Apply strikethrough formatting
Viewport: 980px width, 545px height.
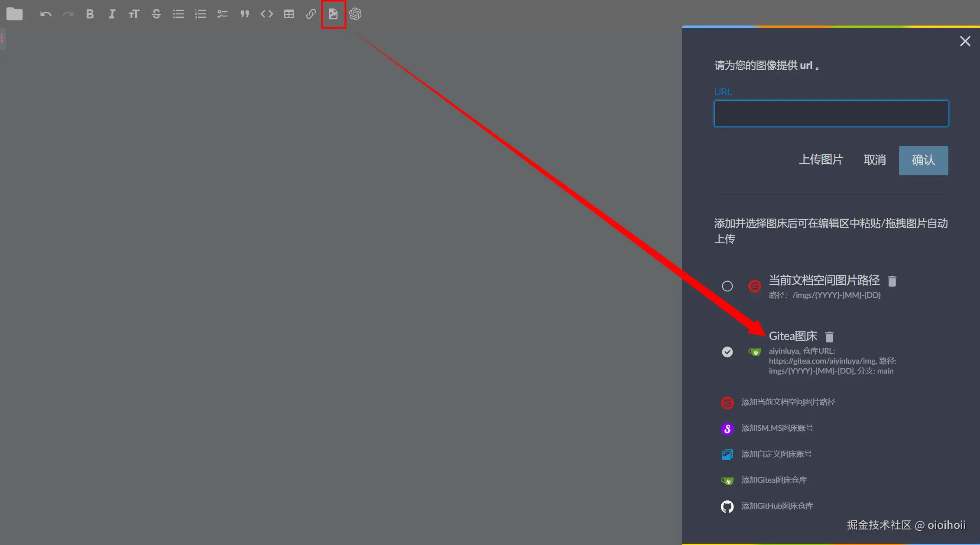point(156,14)
